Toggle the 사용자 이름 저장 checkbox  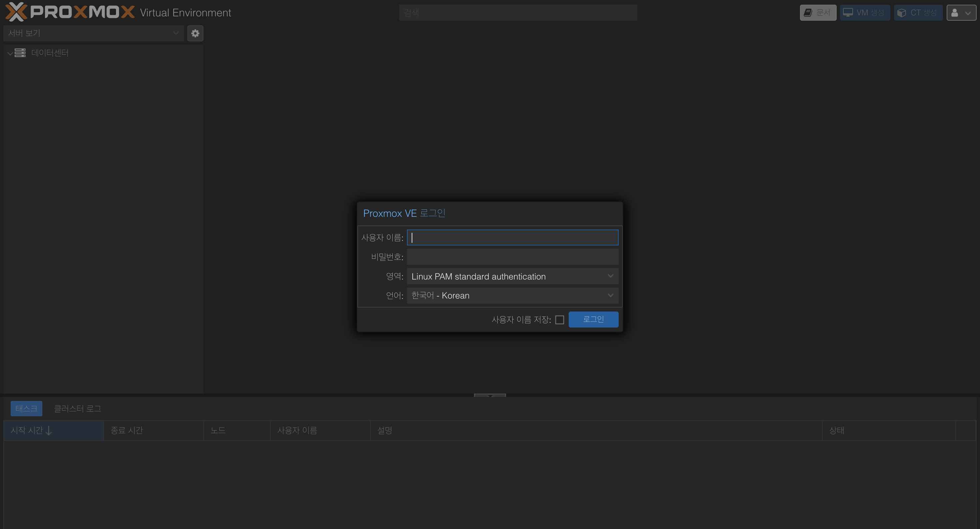tap(560, 320)
